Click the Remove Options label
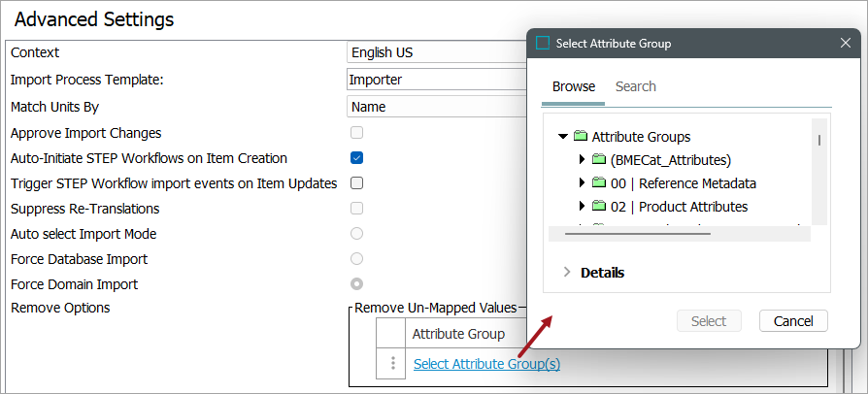Viewport: 868px width, 394px height. click(x=60, y=307)
